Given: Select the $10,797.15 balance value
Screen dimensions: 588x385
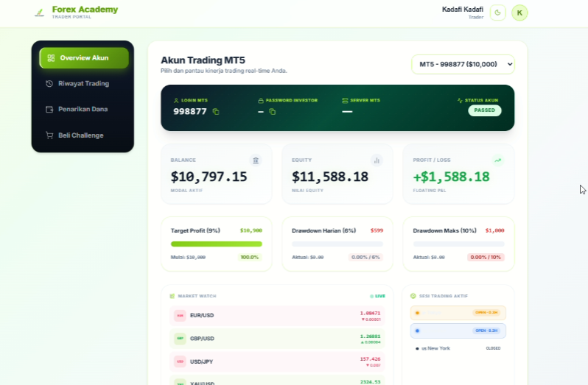Looking at the screenshot, I should pyautogui.click(x=209, y=177).
